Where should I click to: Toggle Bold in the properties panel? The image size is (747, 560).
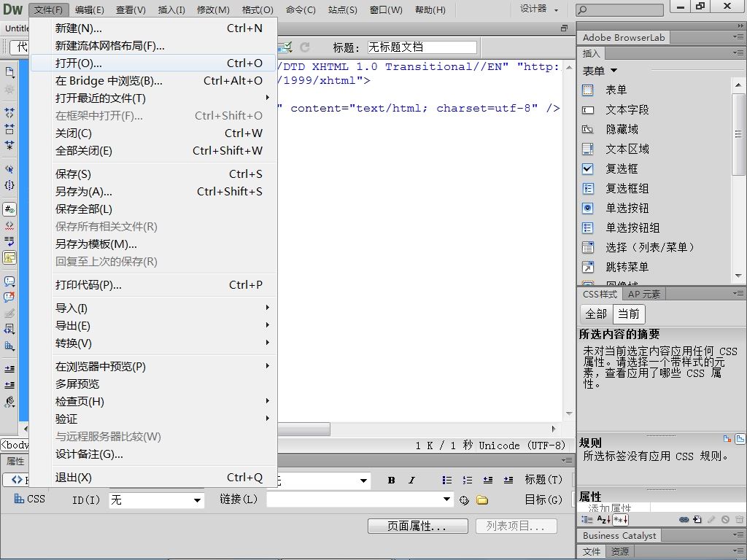(x=391, y=480)
